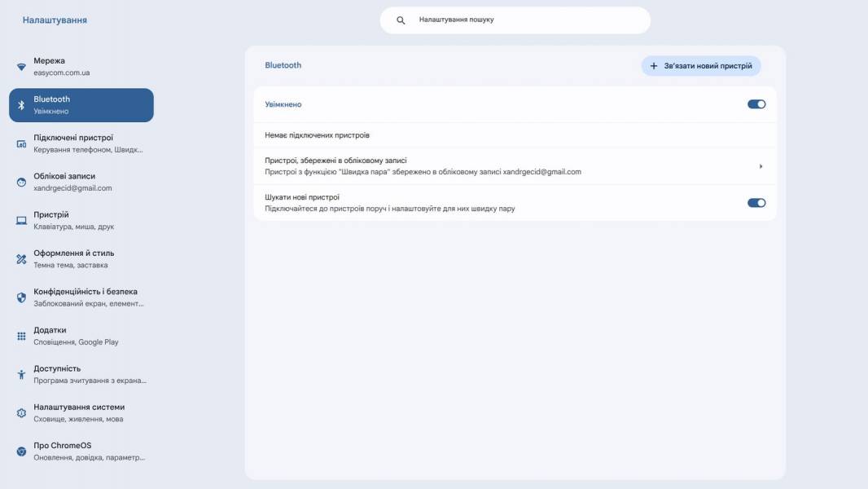Viewport: 868px width, 489px height.
Task: Click Зв'язати новий пристрій button
Action: click(x=701, y=66)
